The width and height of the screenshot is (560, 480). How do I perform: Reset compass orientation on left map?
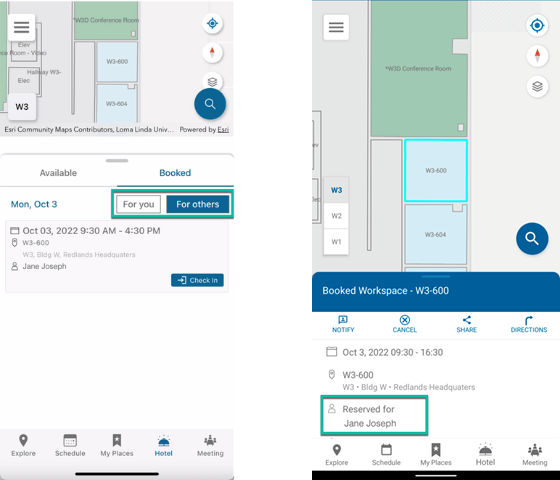click(212, 53)
